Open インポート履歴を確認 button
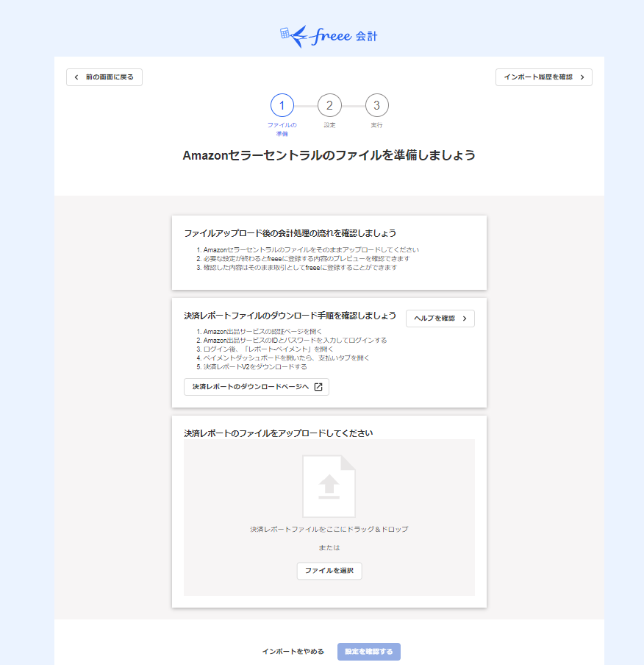644x665 pixels. click(543, 77)
